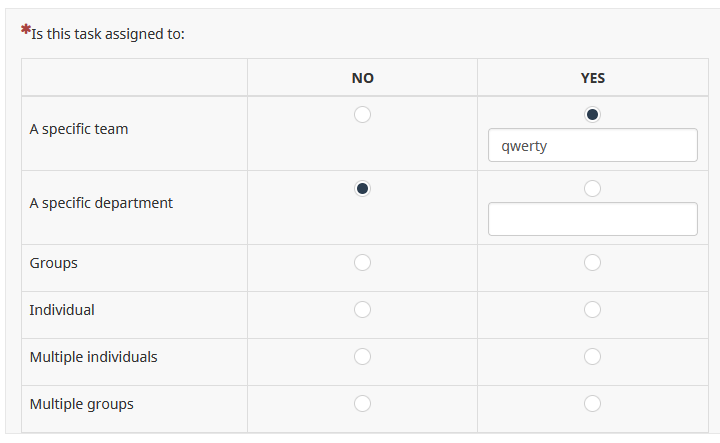
Task: Select NO for A specific team
Action: tap(362, 114)
